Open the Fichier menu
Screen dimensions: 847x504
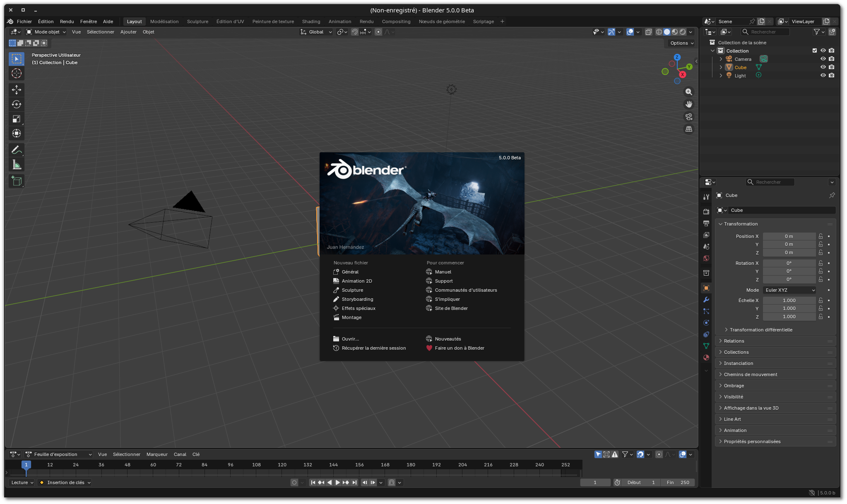pos(24,22)
